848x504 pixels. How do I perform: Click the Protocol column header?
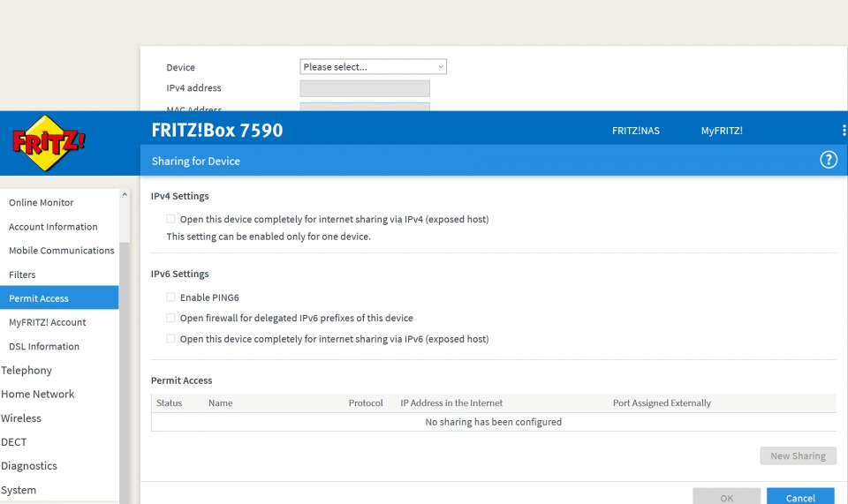(x=366, y=403)
